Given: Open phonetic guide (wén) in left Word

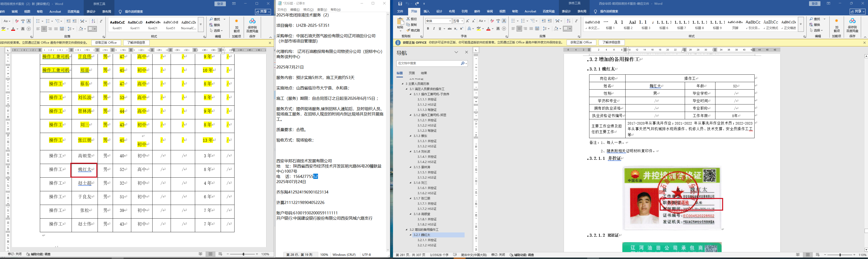Looking at the screenshot, I should tap(23, 21).
